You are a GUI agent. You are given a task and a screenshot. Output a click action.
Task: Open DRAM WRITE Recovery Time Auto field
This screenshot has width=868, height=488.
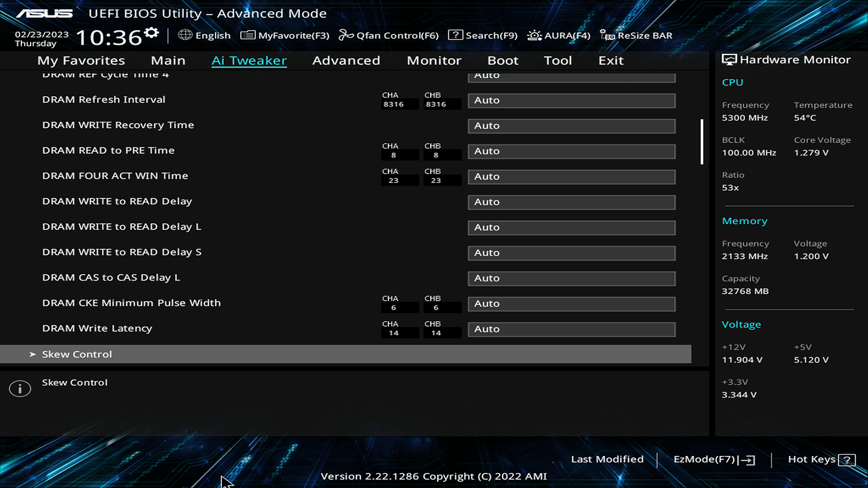tap(571, 126)
